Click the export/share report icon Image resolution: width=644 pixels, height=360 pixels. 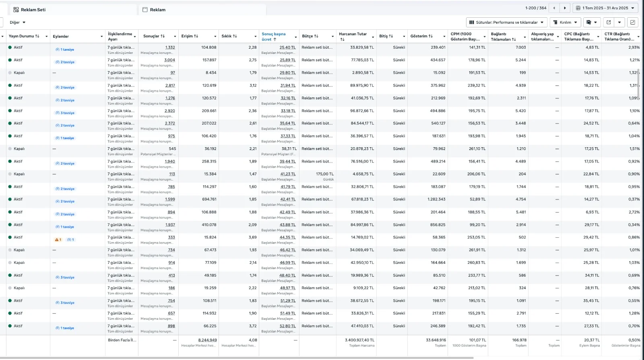point(609,23)
